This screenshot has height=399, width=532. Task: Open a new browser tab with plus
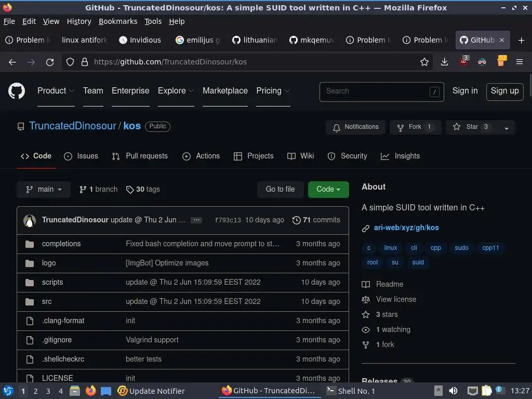click(521, 41)
